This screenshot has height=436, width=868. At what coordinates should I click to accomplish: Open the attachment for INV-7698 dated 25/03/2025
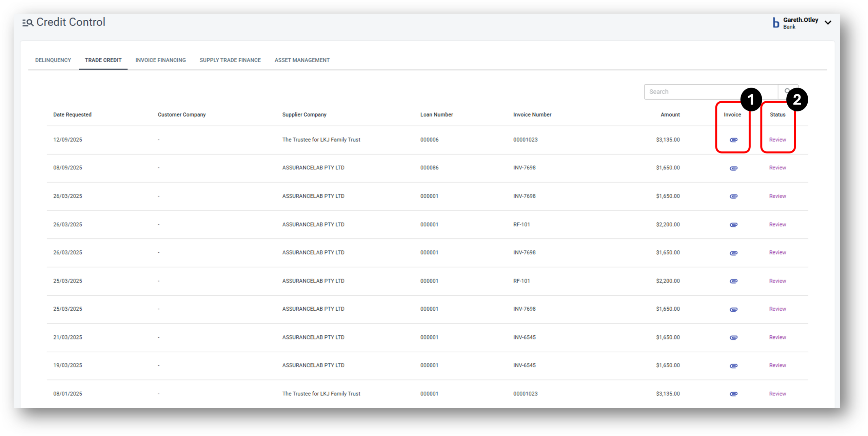pyautogui.click(x=733, y=309)
